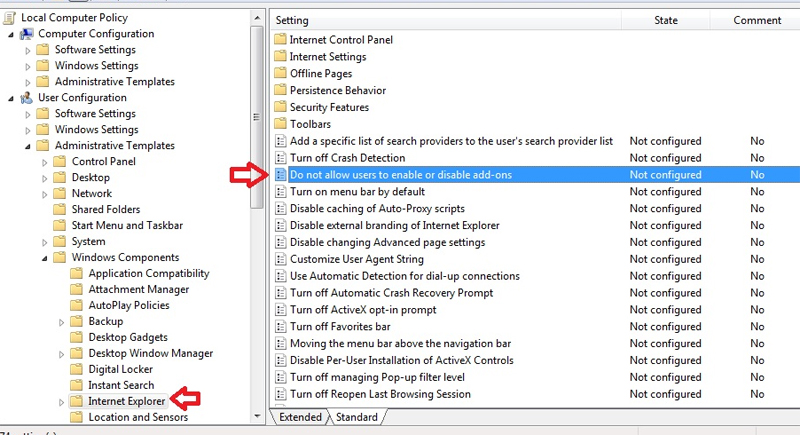
Task: Collapse the Windows Components node
Action: 44,258
